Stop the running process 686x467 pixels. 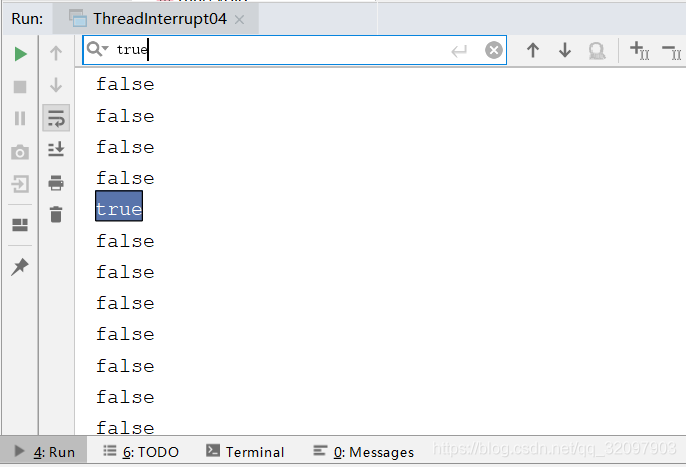coord(20,87)
